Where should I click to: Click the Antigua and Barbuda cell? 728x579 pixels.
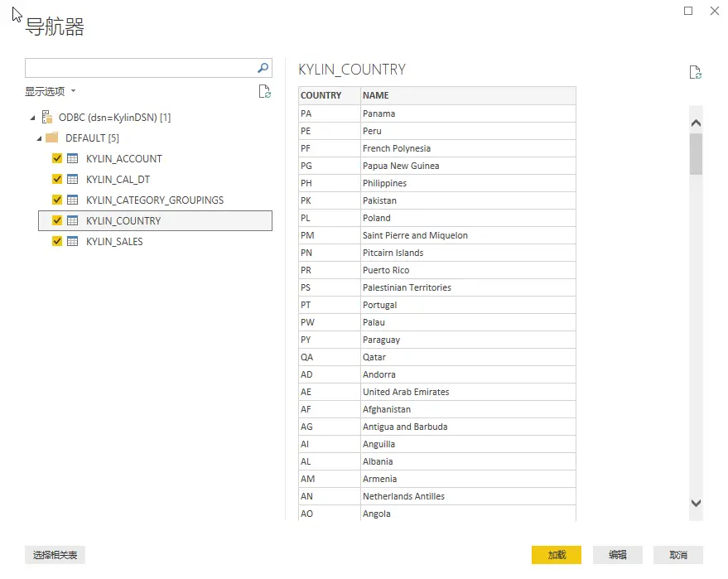(x=468, y=427)
